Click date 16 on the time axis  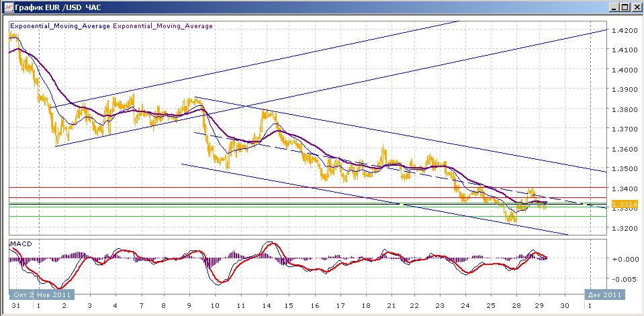pos(316,306)
